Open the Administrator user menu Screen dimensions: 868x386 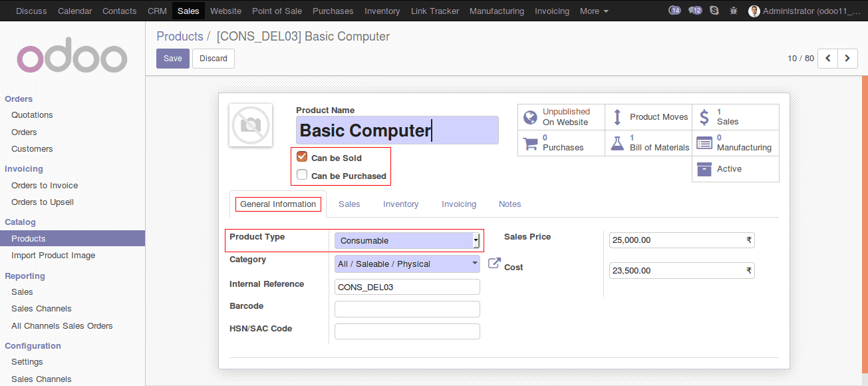[804, 11]
